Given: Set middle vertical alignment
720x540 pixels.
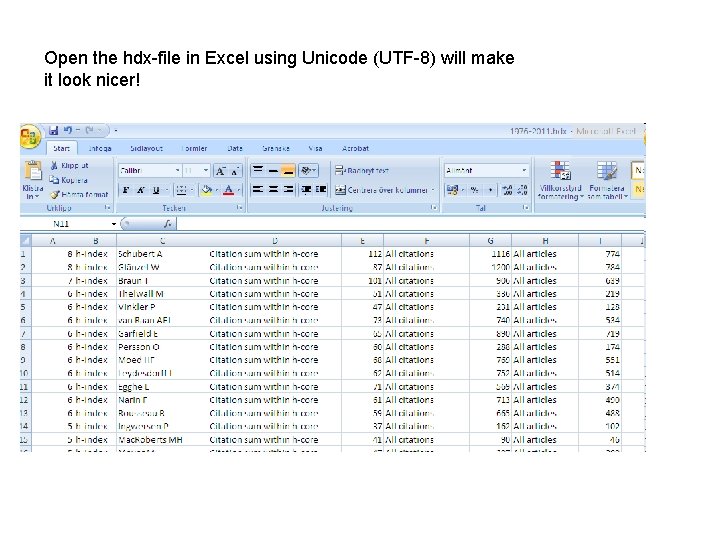Looking at the screenshot, I should click(273, 170).
